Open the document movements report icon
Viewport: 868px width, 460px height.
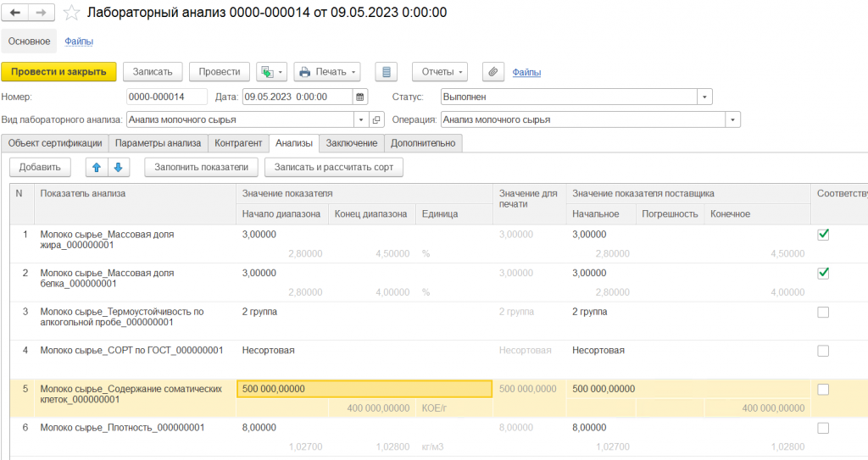pos(387,72)
